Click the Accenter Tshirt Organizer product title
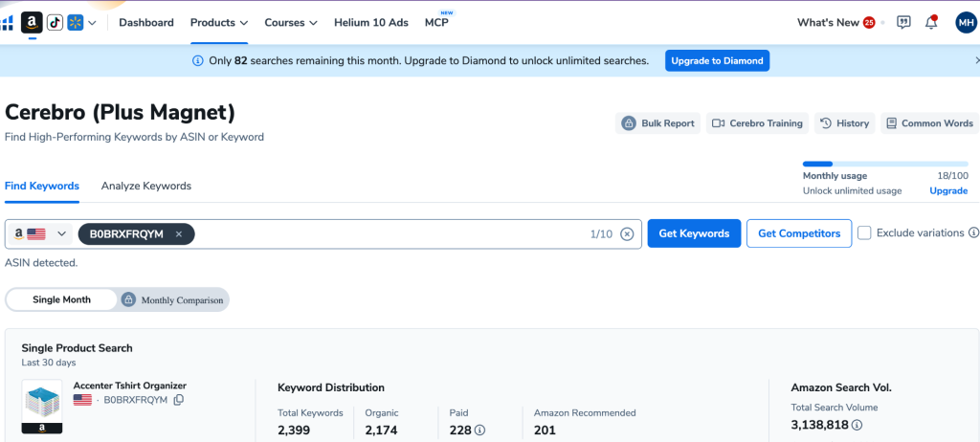This screenshot has height=442, width=980. 130,386
